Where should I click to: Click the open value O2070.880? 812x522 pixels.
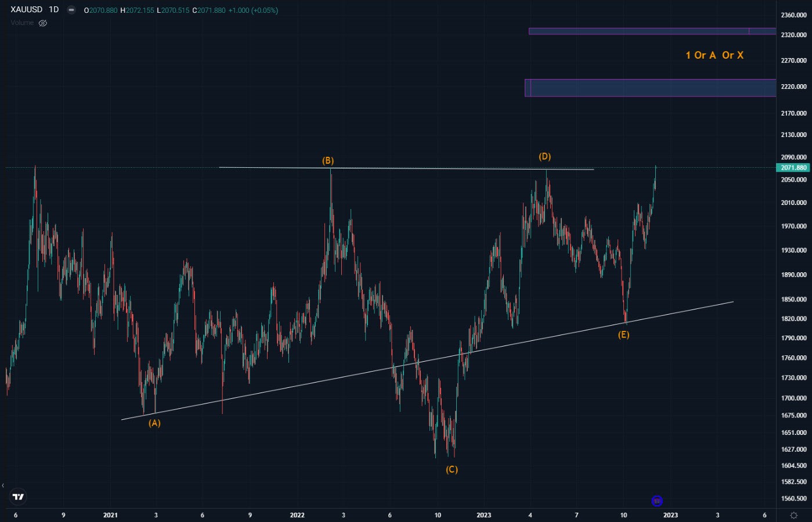[x=101, y=10]
